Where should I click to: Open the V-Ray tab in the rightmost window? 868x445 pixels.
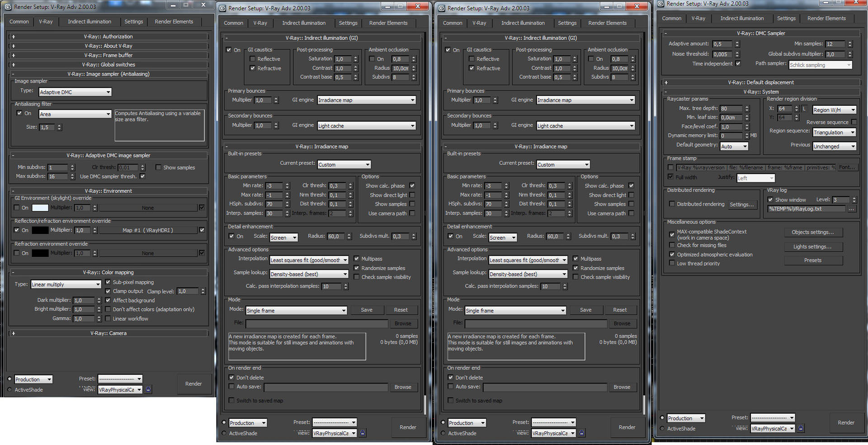point(698,19)
